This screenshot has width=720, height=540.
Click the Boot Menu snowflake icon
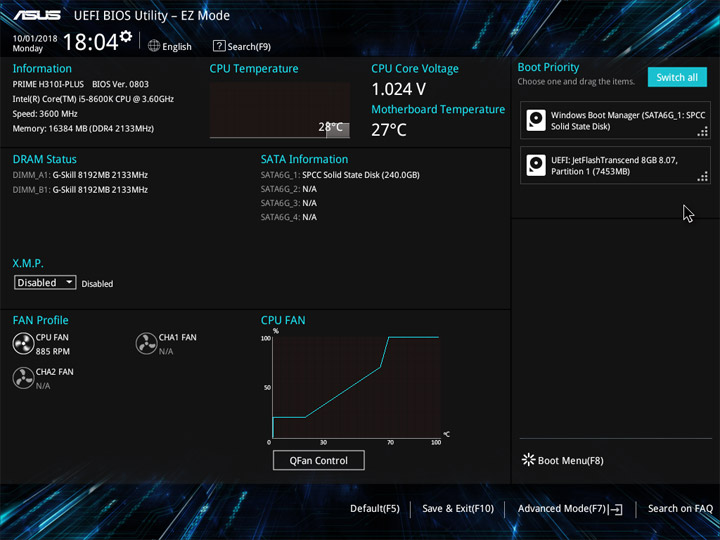click(529, 460)
